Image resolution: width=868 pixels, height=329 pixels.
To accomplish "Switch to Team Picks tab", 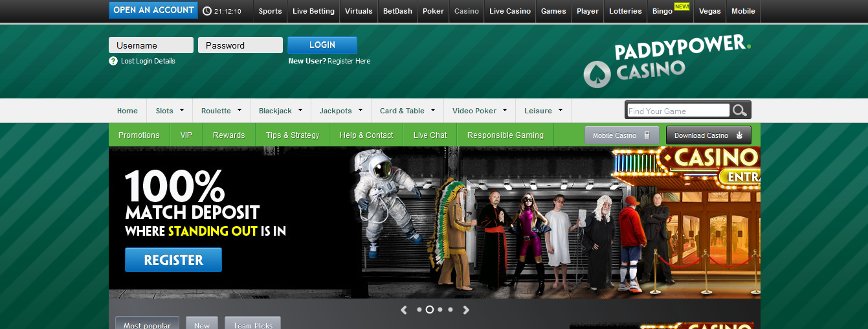I will tap(253, 323).
